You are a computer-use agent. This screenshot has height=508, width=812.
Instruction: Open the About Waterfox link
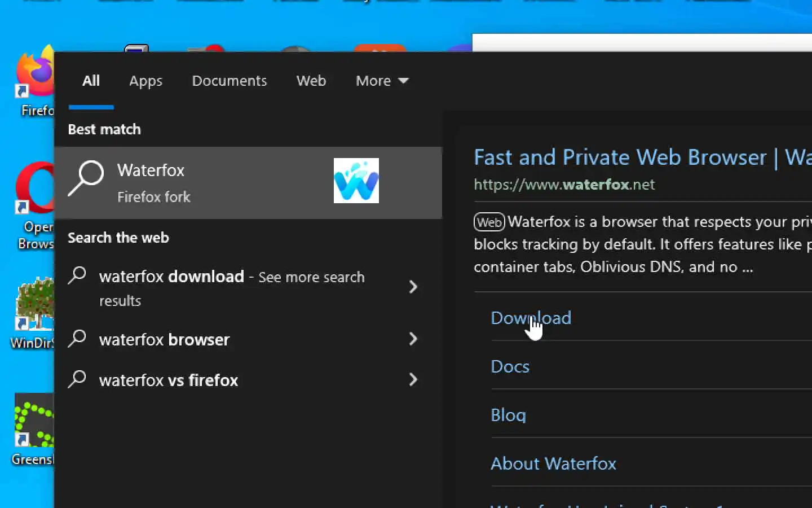pyautogui.click(x=553, y=463)
